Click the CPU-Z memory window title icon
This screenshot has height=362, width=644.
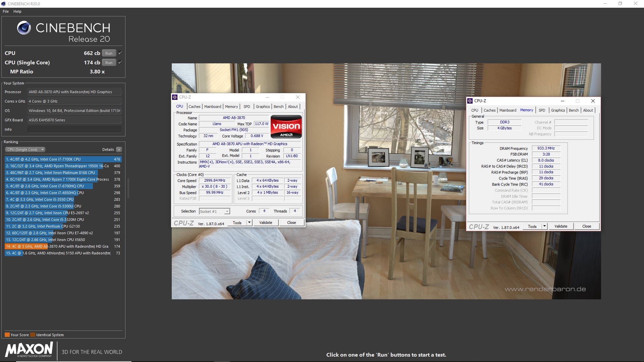click(x=470, y=101)
